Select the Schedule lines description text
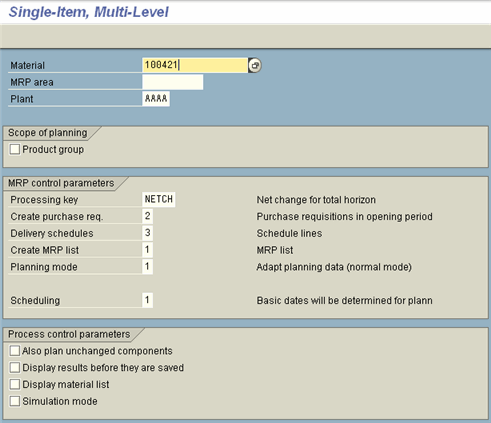The width and height of the screenshot is (491, 423). coord(289,233)
